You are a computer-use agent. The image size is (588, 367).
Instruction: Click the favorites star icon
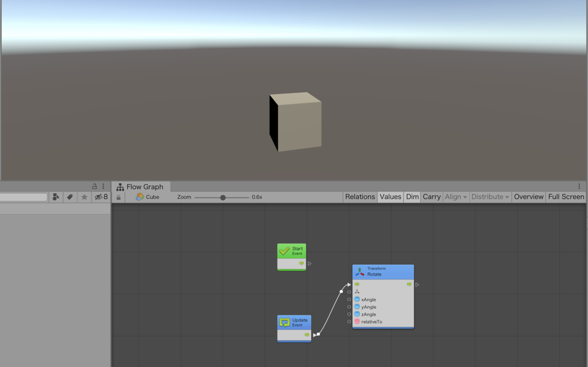84,196
